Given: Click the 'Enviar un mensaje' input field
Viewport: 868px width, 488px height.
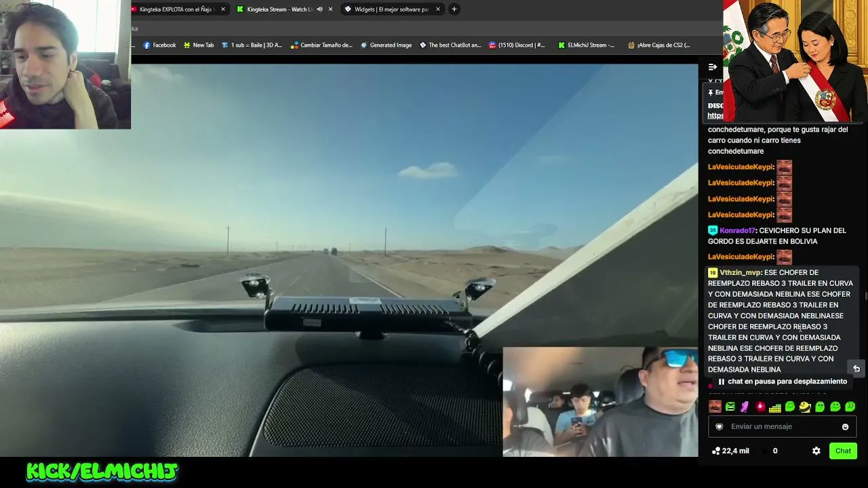Looking at the screenshot, I should pos(784,427).
